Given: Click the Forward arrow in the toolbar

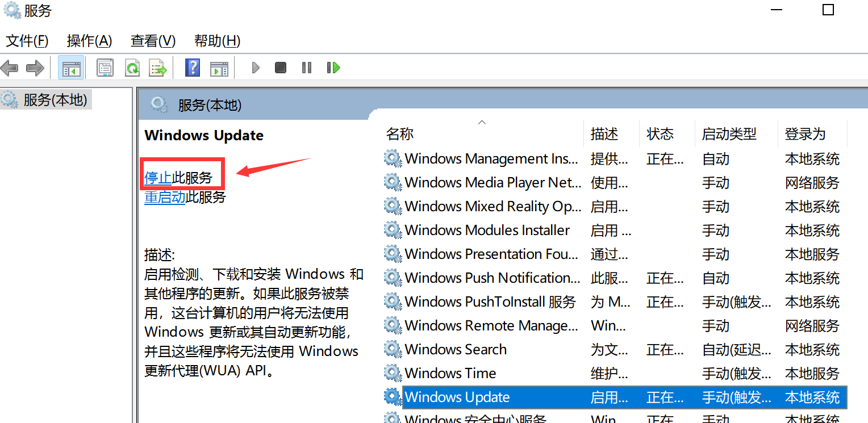Looking at the screenshot, I should [x=35, y=68].
